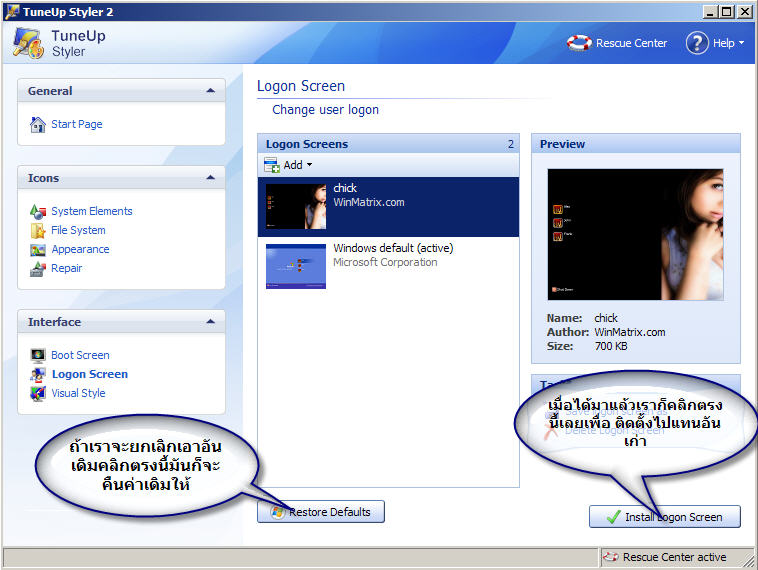This screenshot has width=758, height=570.
Task: Click the Rescue Center lifebuoy icon
Action: point(579,43)
